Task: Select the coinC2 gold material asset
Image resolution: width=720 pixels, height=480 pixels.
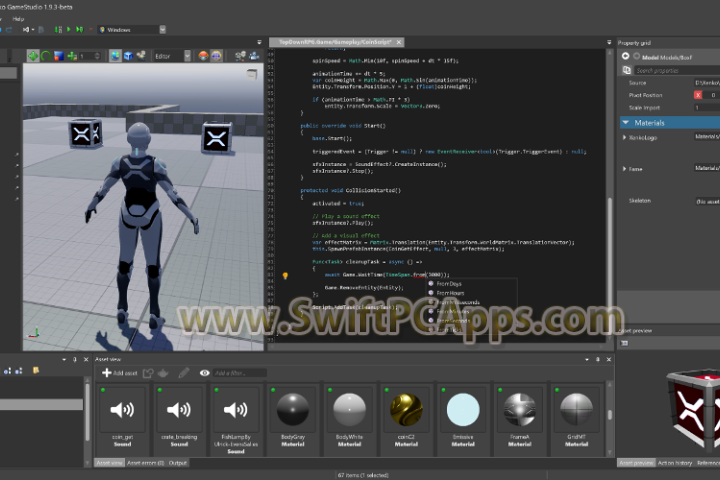Action: click(x=406, y=420)
